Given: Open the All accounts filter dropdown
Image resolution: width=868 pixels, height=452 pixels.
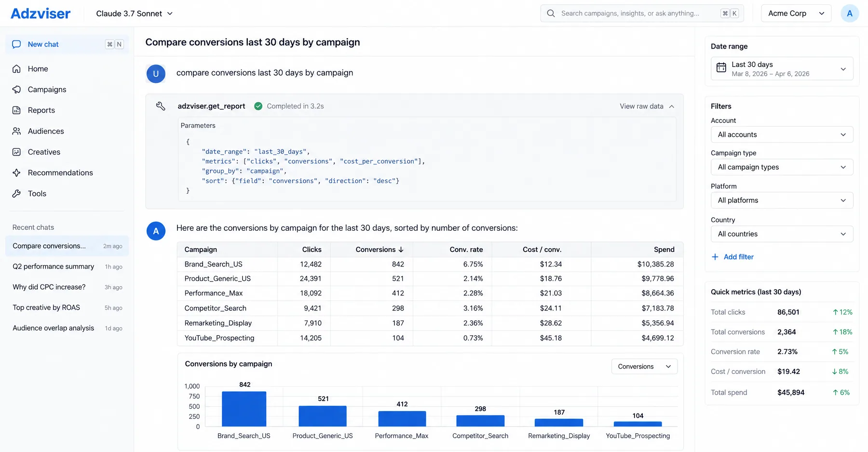Looking at the screenshot, I should pos(782,134).
